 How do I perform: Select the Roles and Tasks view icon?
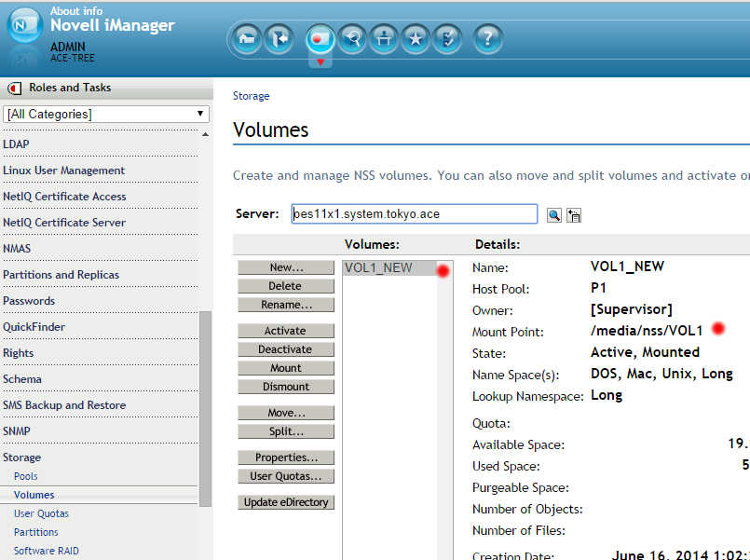[x=320, y=38]
